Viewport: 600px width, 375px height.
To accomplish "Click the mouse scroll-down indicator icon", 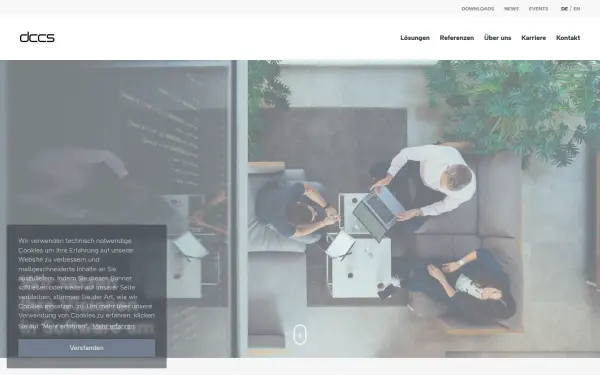I will (x=300, y=335).
